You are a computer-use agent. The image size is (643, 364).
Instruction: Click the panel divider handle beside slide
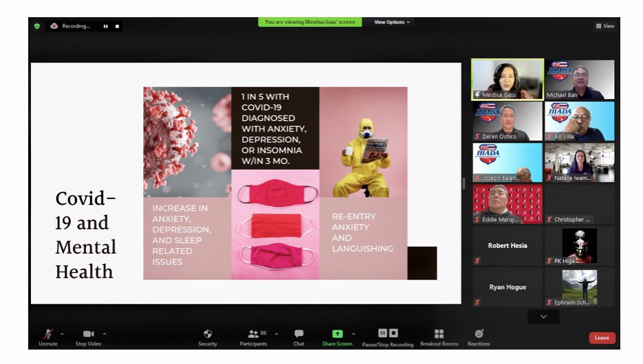point(464,183)
